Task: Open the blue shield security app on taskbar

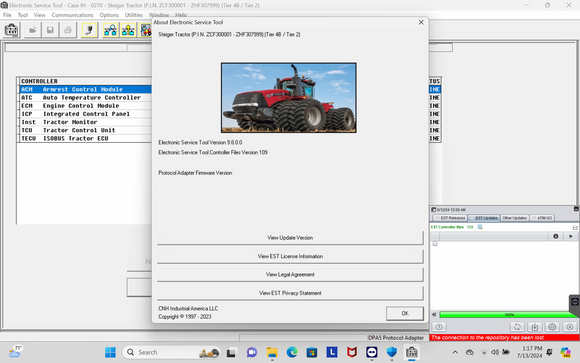Action: pos(392,352)
